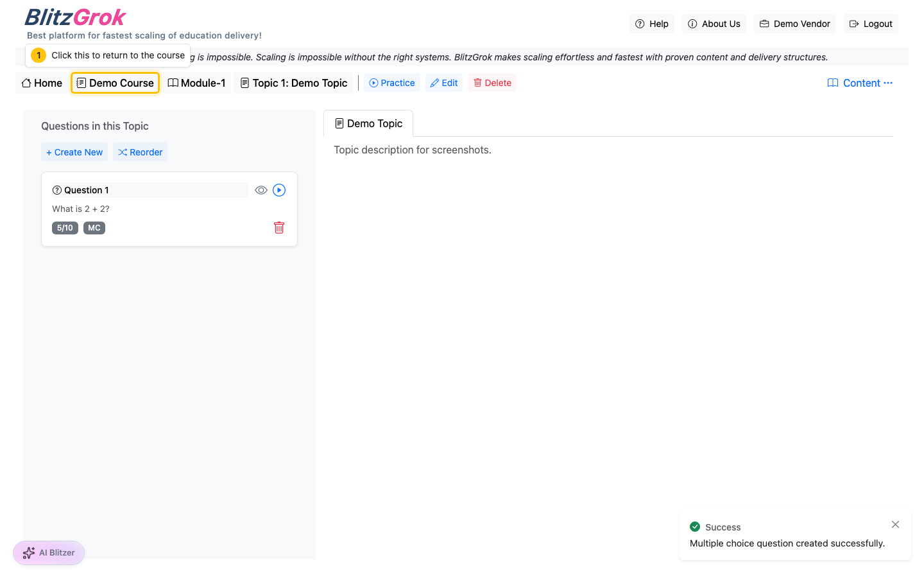924x578 pixels.
Task: Go to Home in the breadcrumb
Action: 42,83
